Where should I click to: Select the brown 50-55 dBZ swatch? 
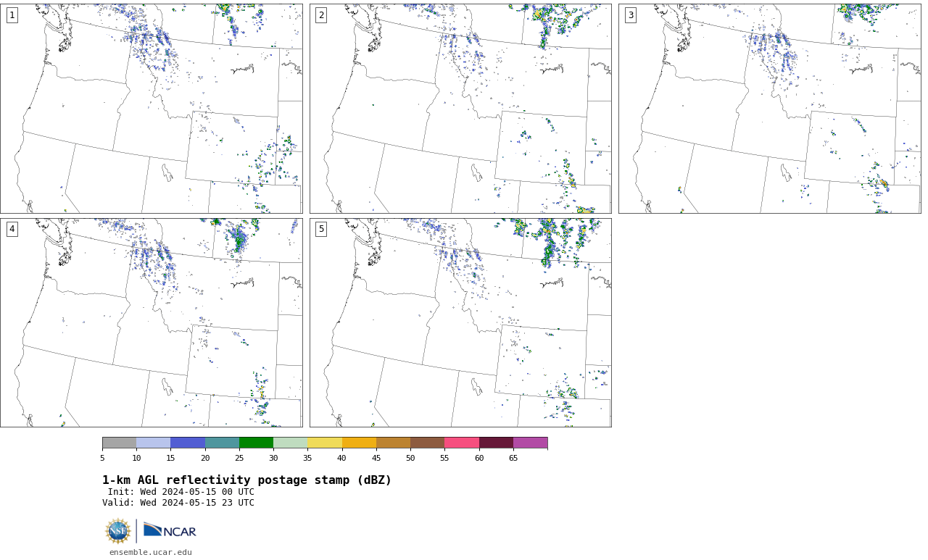click(428, 443)
